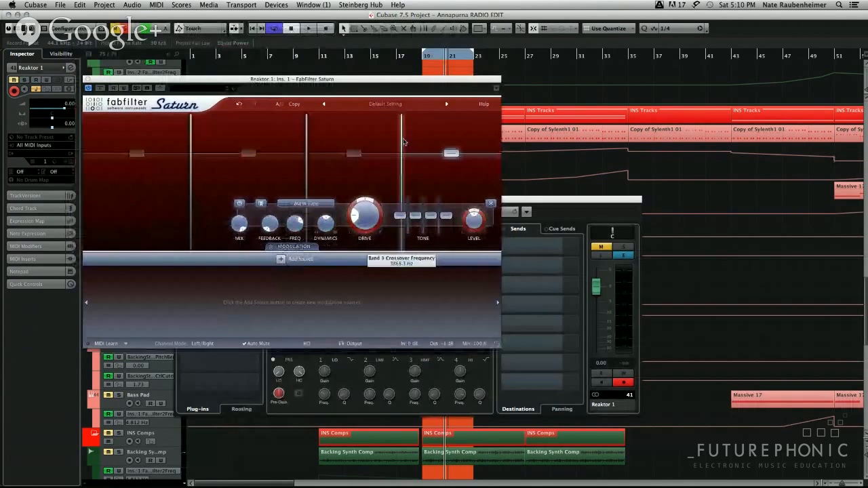
Task: Open the MIDI Learn dropdown arrow
Action: (x=125, y=344)
